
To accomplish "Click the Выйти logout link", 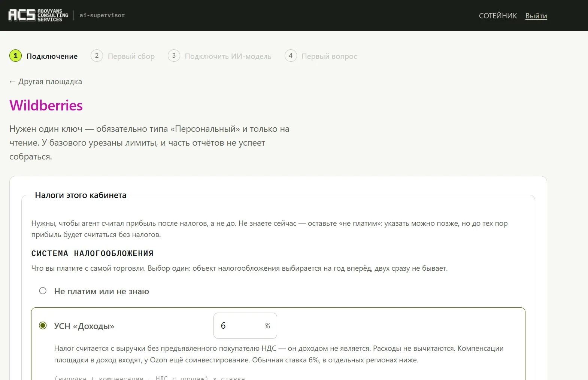I will 536,16.
